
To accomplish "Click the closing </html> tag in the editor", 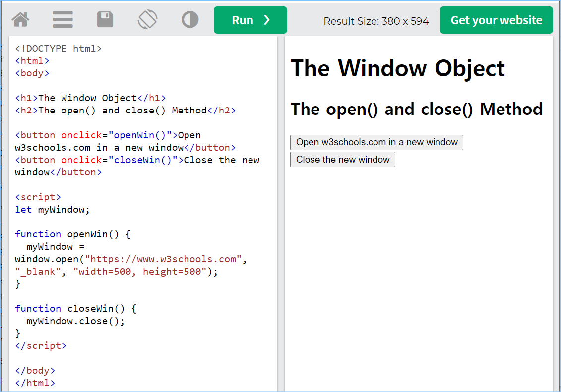I will (35, 383).
